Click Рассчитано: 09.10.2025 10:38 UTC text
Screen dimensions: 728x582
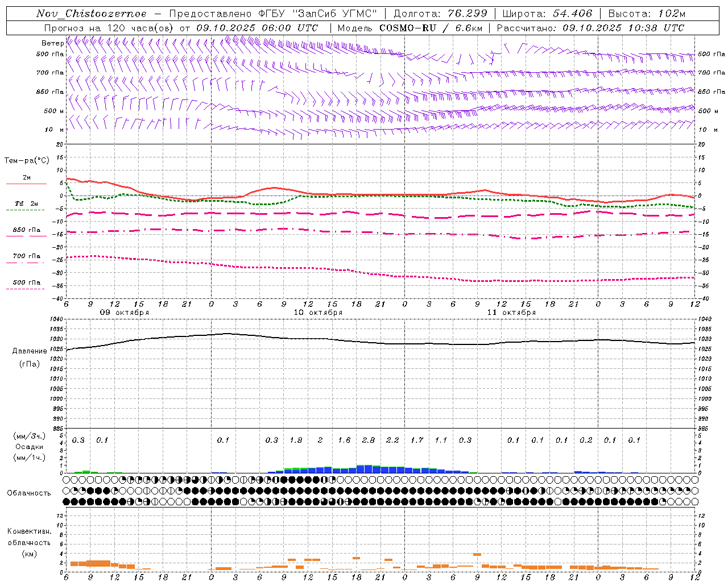[x=590, y=28]
